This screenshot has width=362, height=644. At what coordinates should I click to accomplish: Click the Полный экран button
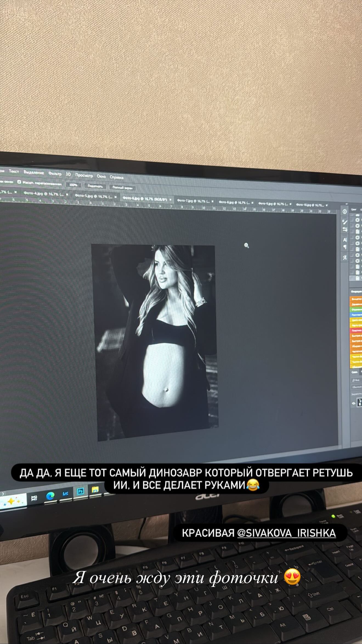coord(123,188)
